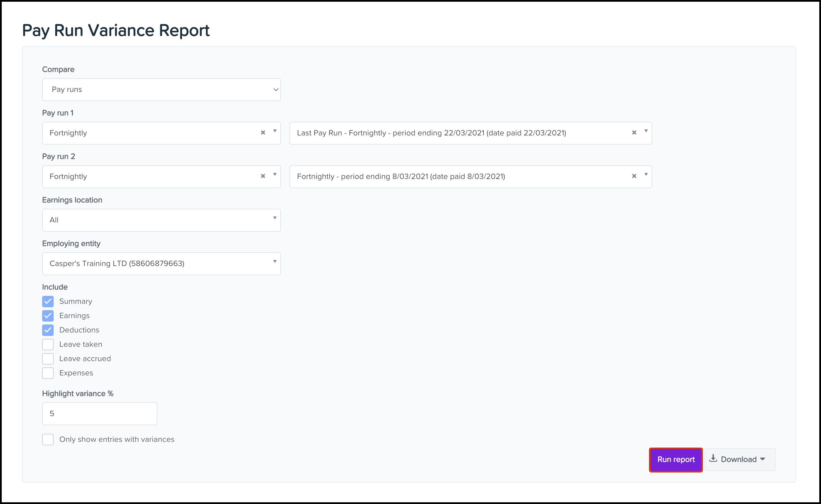Click arrow on Pay run 1 period dropdown
Screen dimensions: 821x504
point(646,131)
